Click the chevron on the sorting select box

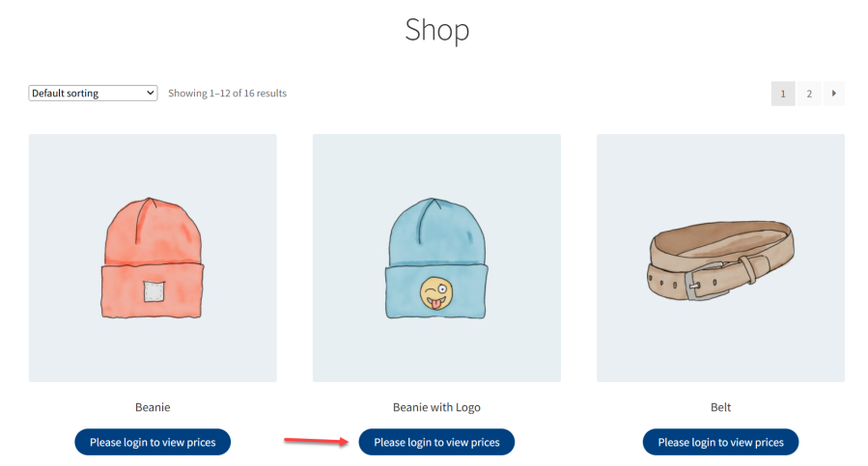pos(150,93)
